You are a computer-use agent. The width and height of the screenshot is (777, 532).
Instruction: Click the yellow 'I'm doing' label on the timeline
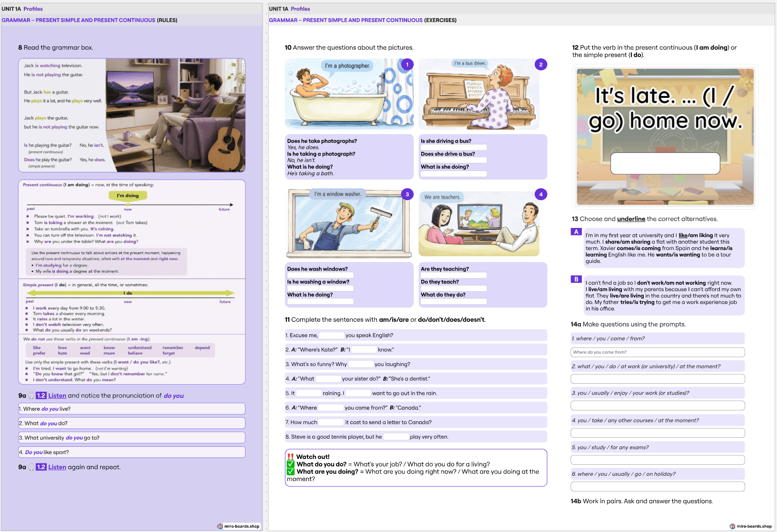[128, 196]
